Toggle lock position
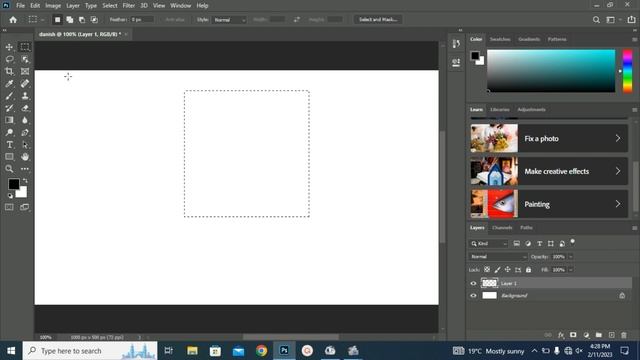Screen dimensions: 640x360 (507, 269)
